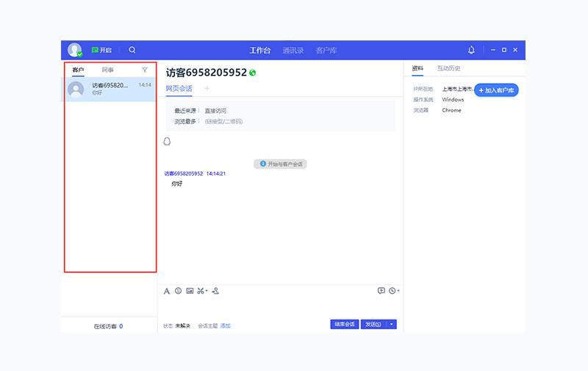The height and width of the screenshot is (371, 588).
Task: Open the user avatar in the title bar
Action: [75, 50]
